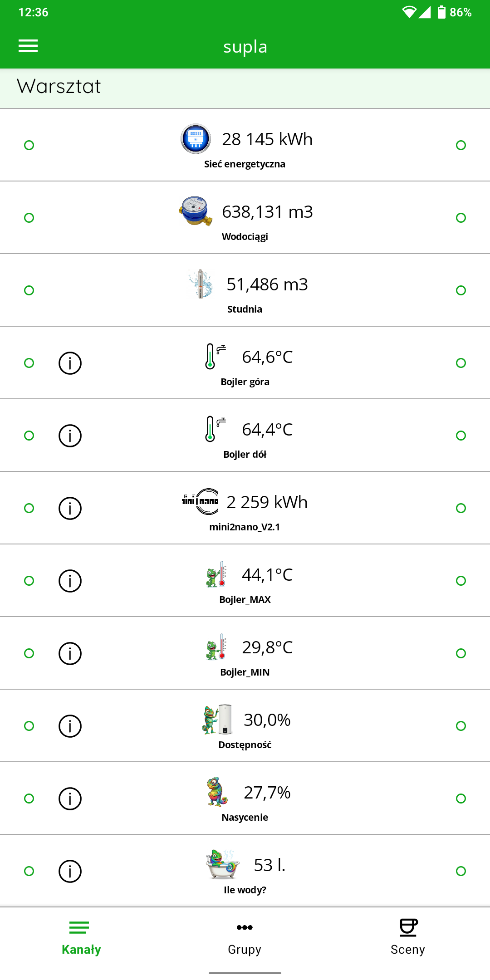490x980 pixels.
Task: Tap right status circle of Wodociągi row
Action: click(461, 218)
